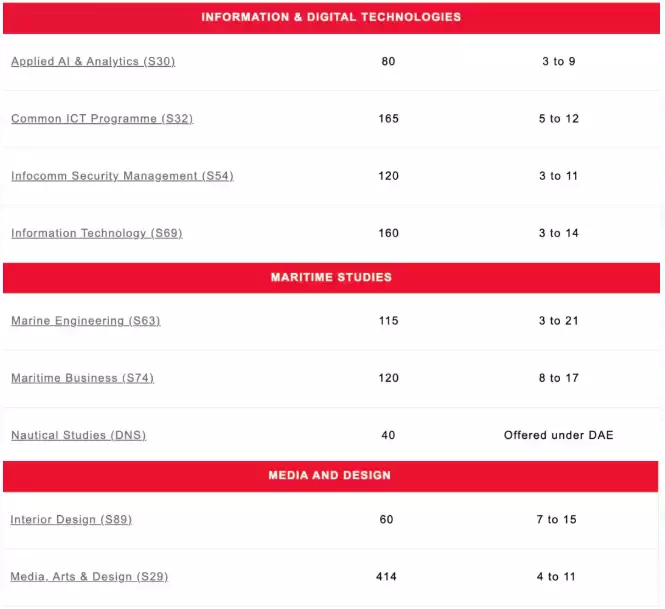Viewport: 665px width, 609px height.
Task: Click the "Offered under DAE" cell
Action: point(558,435)
